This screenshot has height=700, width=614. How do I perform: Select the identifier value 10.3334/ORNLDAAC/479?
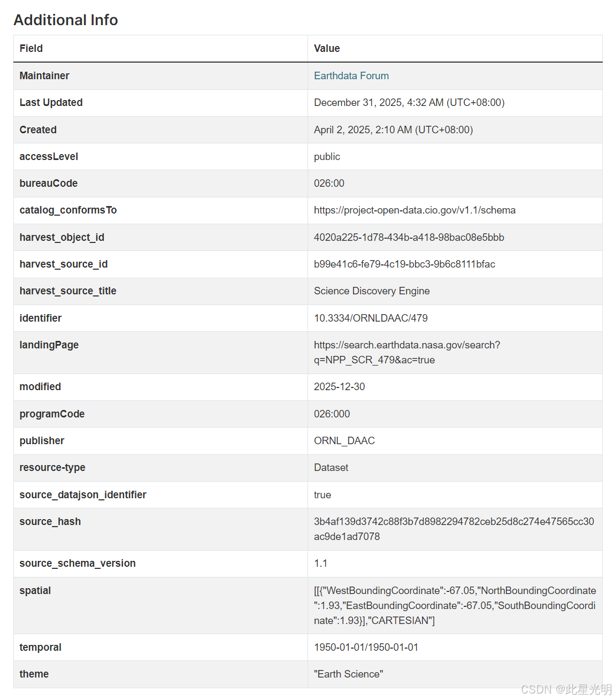tap(371, 318)
